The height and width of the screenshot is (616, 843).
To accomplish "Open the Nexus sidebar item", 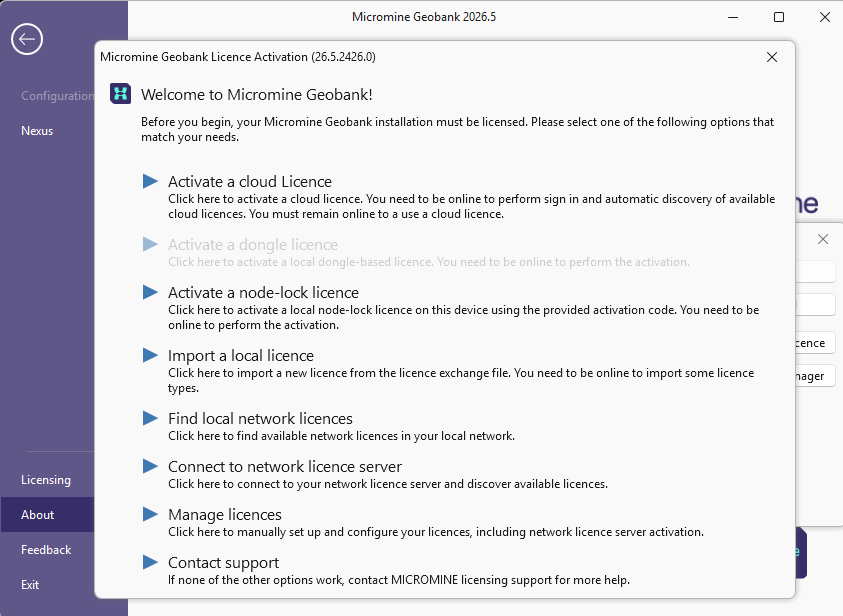I will 37,131.
